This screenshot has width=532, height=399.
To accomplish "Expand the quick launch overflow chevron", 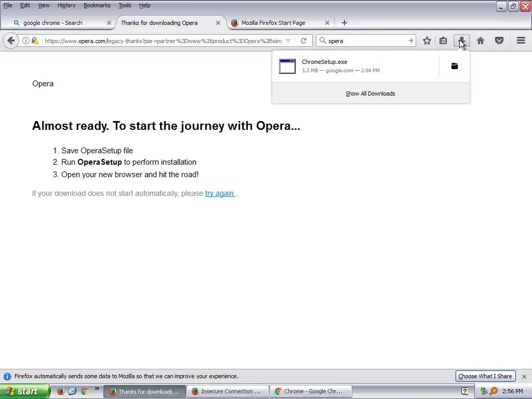I will pyautogui.click(x=97, y=389).
